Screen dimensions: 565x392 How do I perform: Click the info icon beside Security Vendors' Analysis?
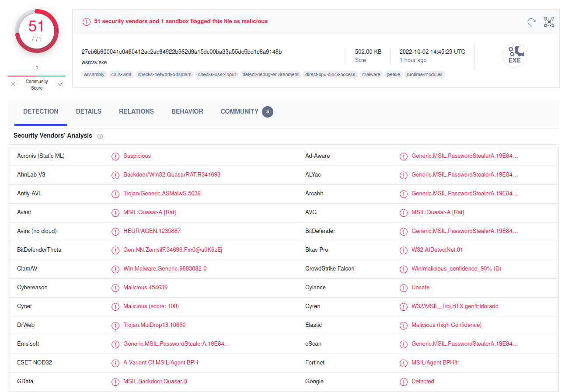100,136
